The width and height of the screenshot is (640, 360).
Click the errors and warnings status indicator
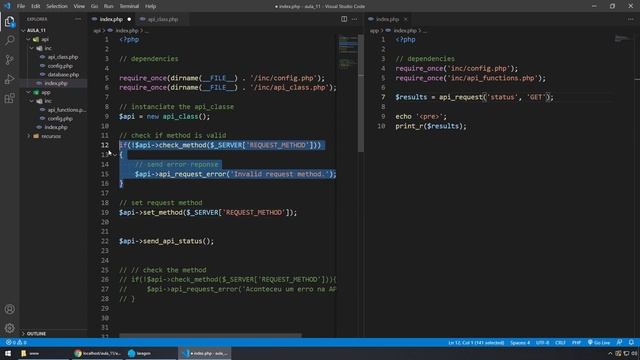16,342
